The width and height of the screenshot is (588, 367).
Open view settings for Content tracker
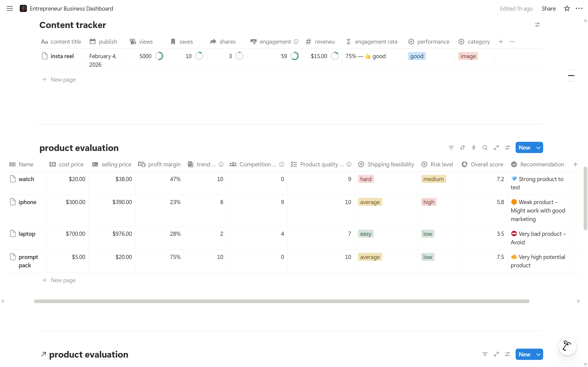pos(537,25)
